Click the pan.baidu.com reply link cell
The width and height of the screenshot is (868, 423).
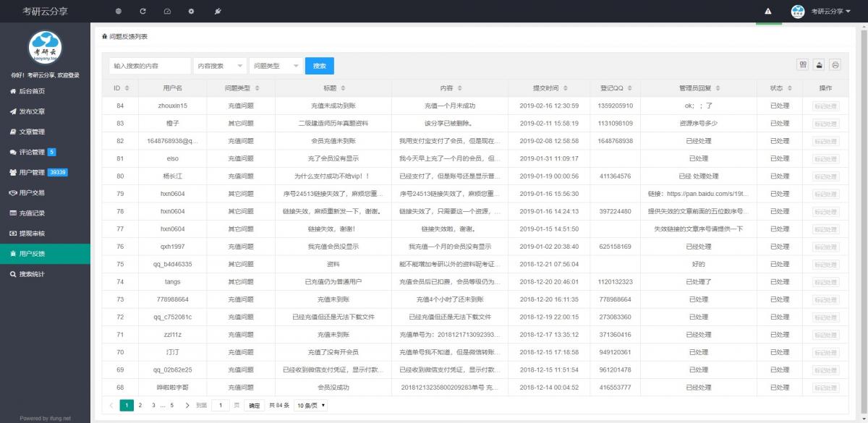click(699, 194)
